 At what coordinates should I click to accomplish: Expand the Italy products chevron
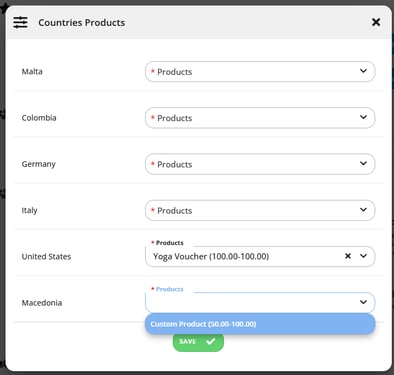click(363, 210)
